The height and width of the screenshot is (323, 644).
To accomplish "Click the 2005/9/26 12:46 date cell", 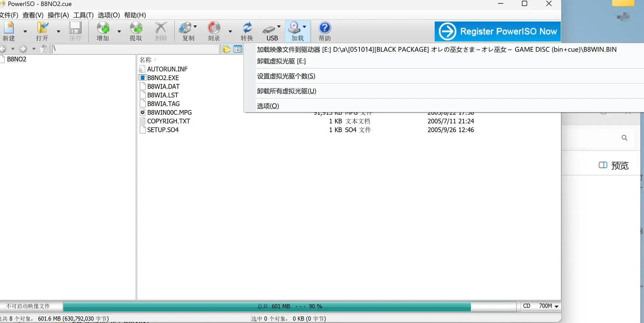I will coord(450,130).
